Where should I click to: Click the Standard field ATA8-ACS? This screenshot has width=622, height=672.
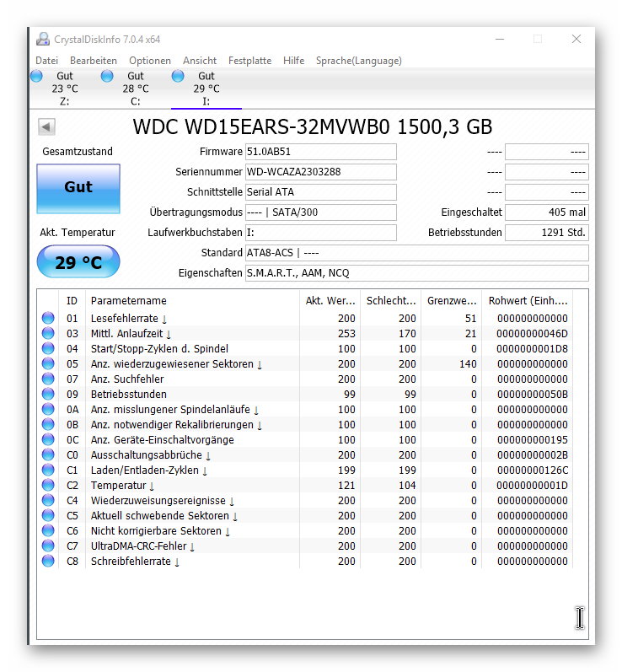(x=417, y=253)
